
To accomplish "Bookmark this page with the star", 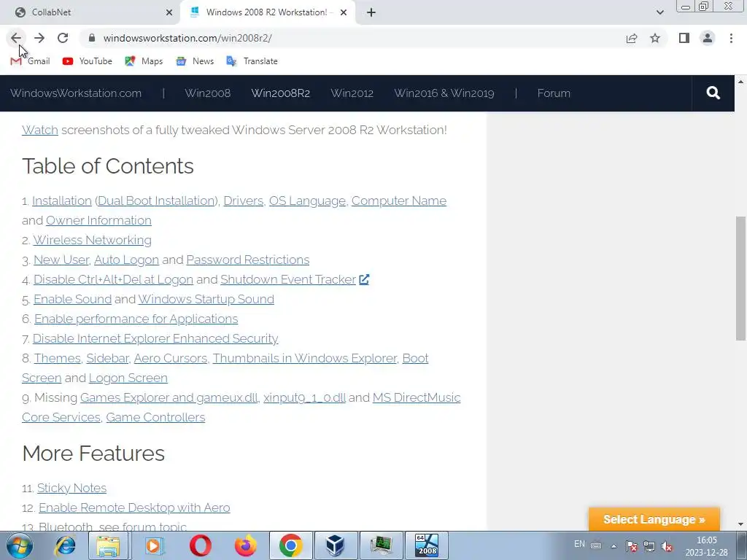I will point(655,38).
